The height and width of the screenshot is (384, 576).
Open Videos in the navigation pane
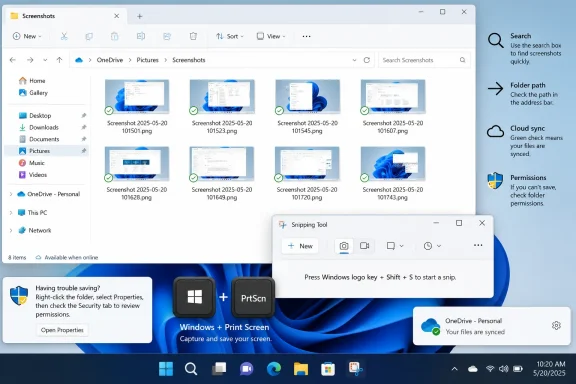tap(33, 175)
